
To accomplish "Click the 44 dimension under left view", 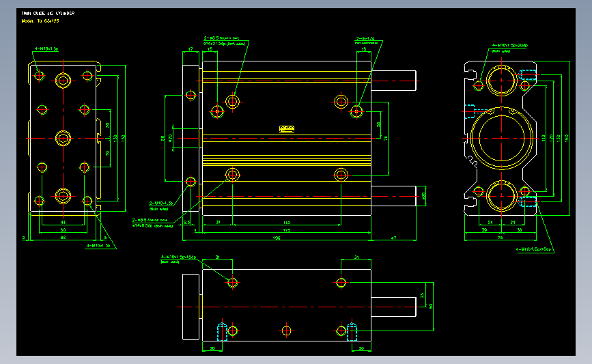I will coord(63,223).
